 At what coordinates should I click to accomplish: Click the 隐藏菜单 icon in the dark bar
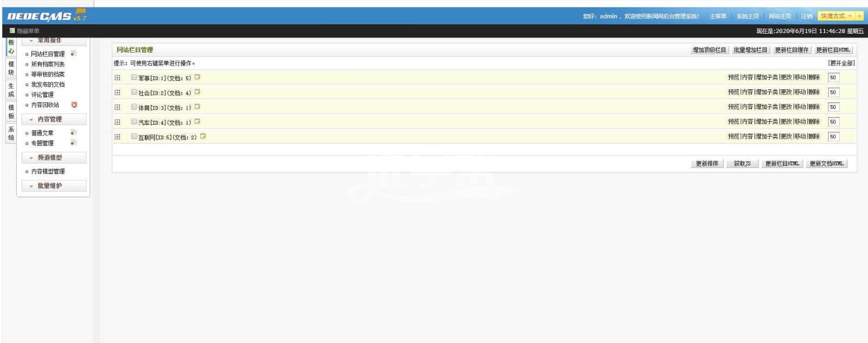click(x=12, y=31)
